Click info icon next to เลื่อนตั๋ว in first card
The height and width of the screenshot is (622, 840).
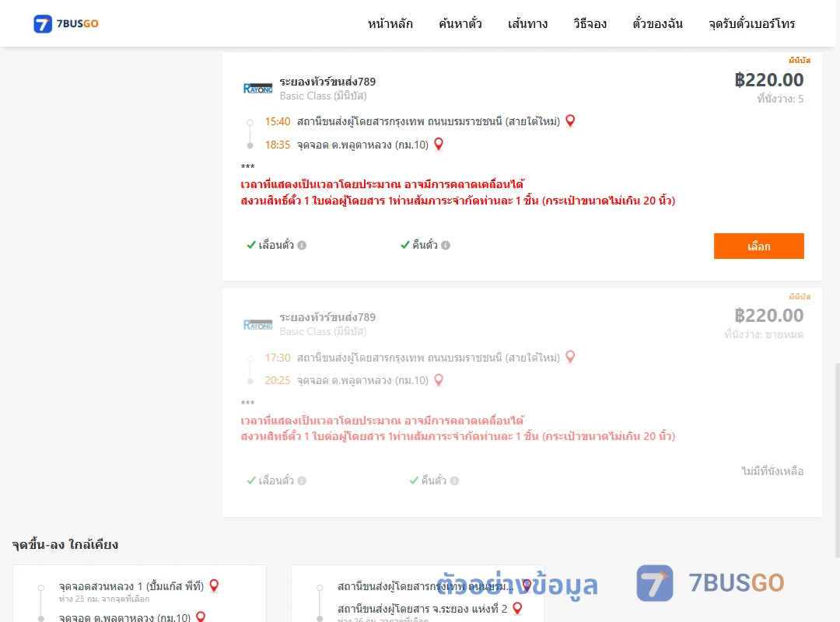pyautogui.click(x=302, y=246)
